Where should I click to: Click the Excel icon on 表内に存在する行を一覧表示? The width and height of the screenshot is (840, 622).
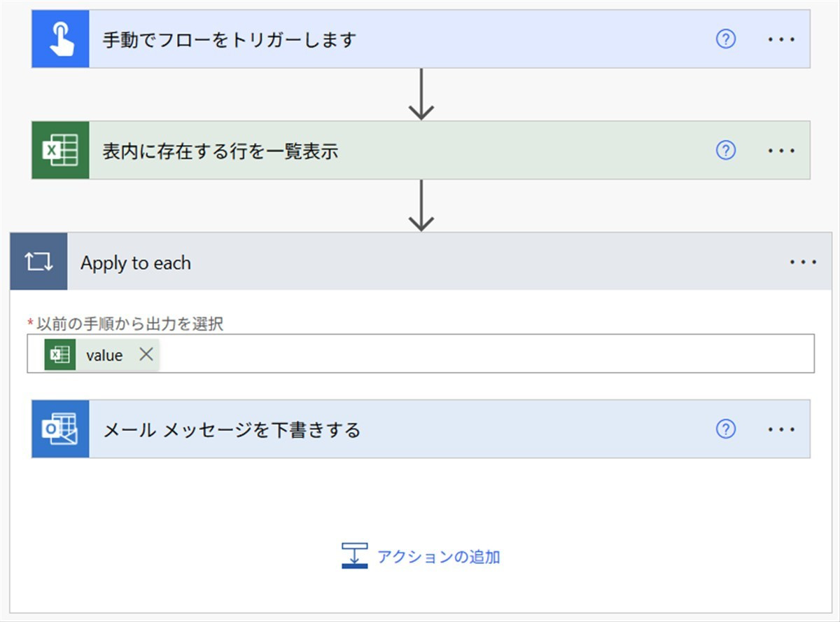(x=60, y=151)
